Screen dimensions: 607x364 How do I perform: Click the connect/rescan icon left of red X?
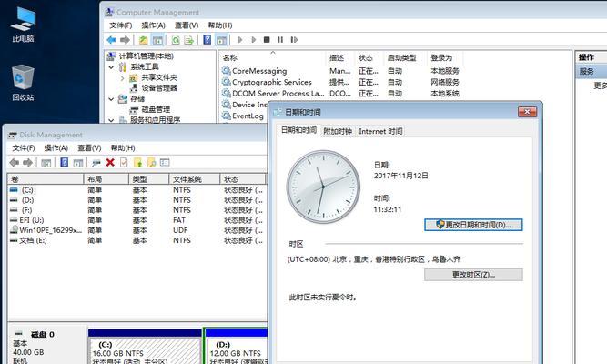[x=96, y=163]
